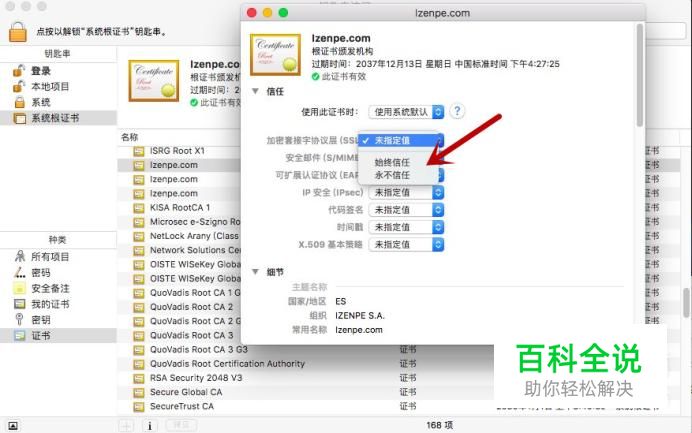Click the Izenpe.com window scrollbar
This screenshot has height=433, width=692.
639,75
